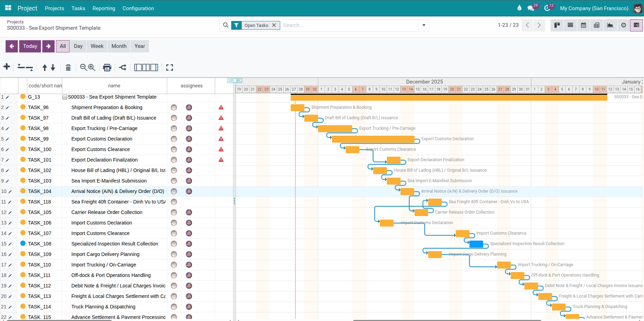Open the Reporting menu
644x321 pixels.
tap(104, 8)
